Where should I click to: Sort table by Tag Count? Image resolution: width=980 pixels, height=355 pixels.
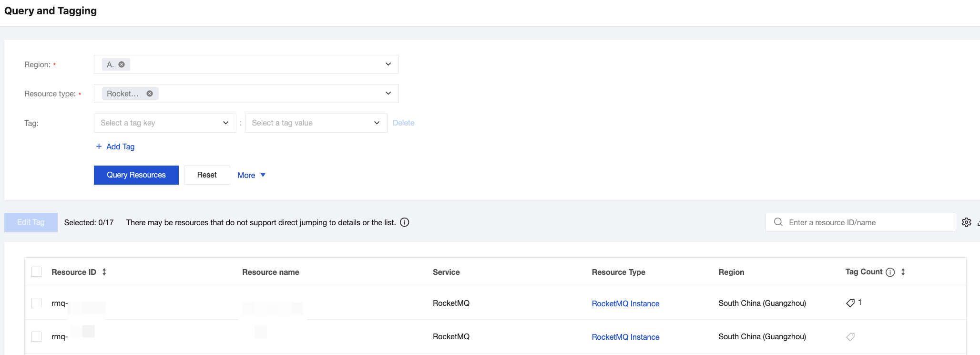pyautogui.click(x=903, y=272)
